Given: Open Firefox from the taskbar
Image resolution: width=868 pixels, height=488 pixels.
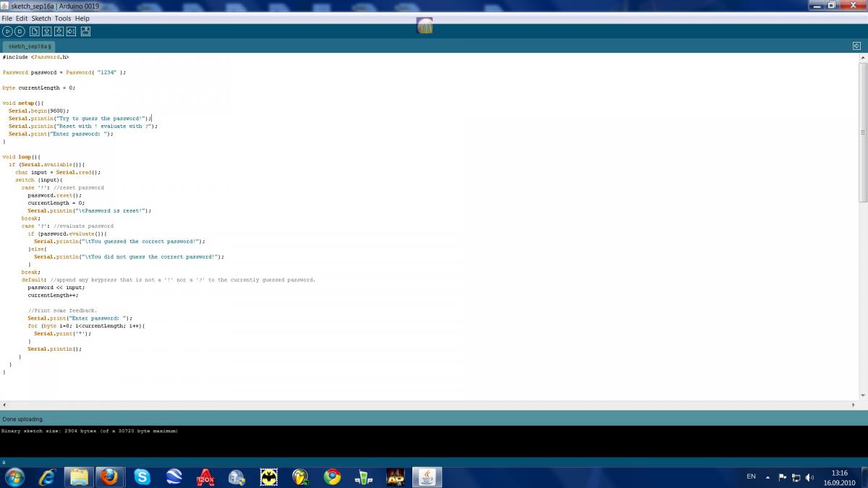Looking at the screenshot, I should click(110, 477).
